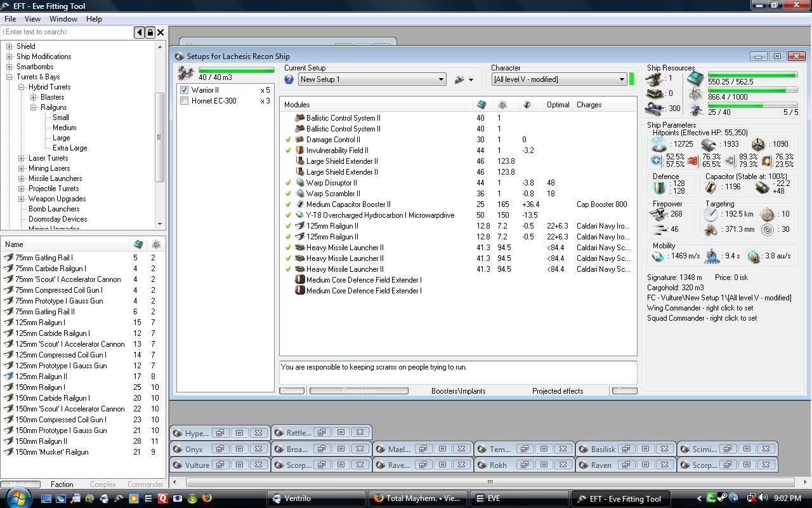This screenshot has width=812, height=508.
Task: Toggle the Invulnerability Field II active checkmark
Action: pyautogui.click(x=288, y=150)
